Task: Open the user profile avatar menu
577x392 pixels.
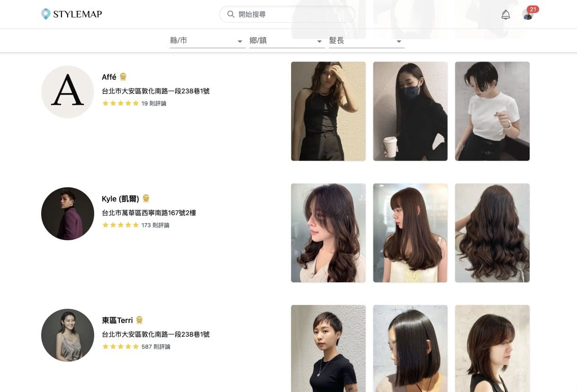Action: (527, 15)
